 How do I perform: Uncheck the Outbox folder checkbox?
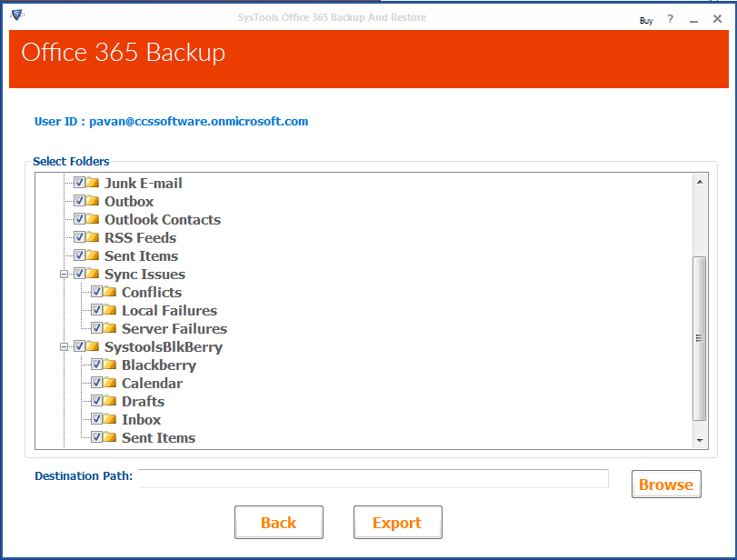pos(79,200)
